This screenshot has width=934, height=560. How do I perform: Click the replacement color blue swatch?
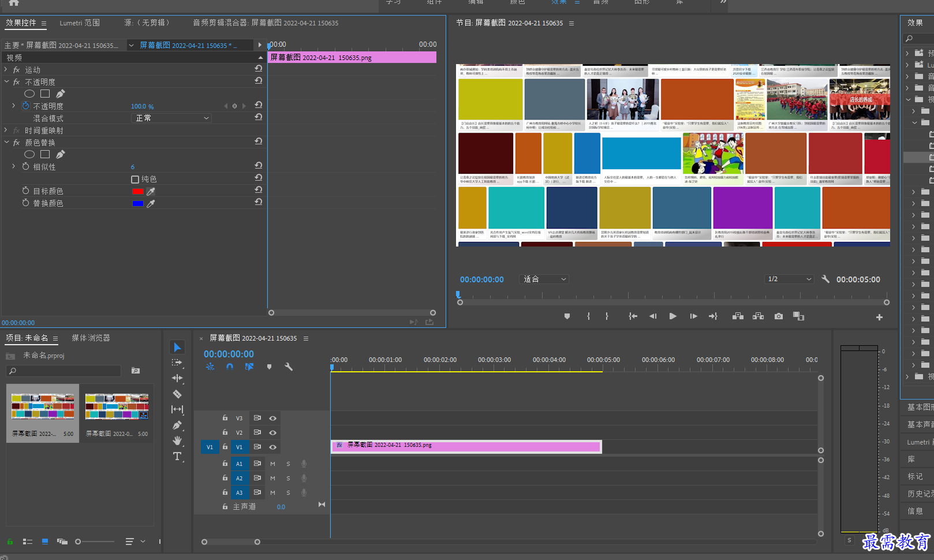pos(137,204)
